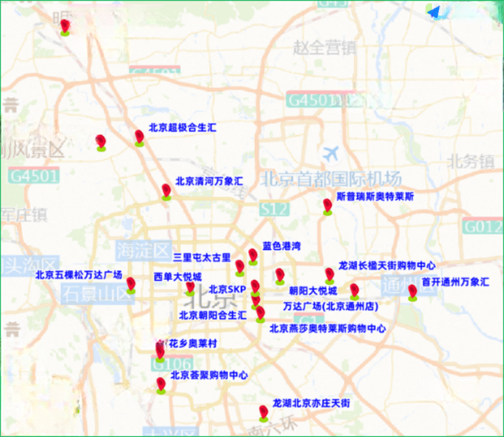
Task: Select the 三里屯太古里 marker pin
Action: point(240,268)
